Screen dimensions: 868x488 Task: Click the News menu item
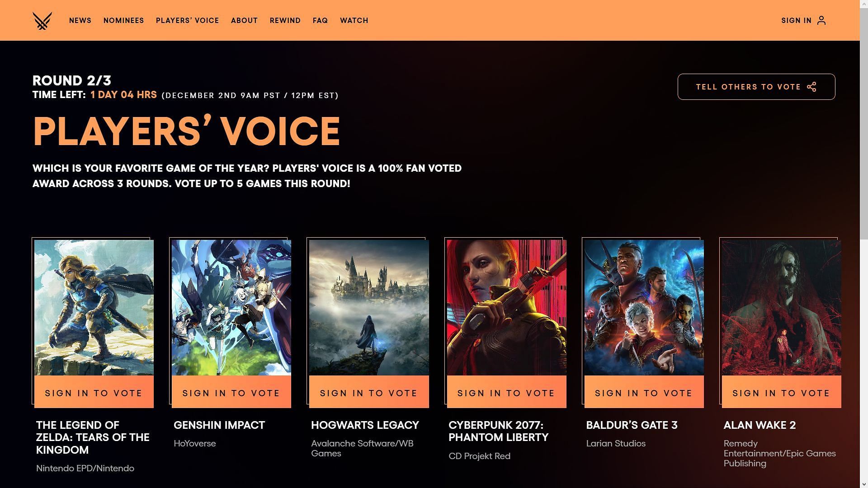point(80,20)
